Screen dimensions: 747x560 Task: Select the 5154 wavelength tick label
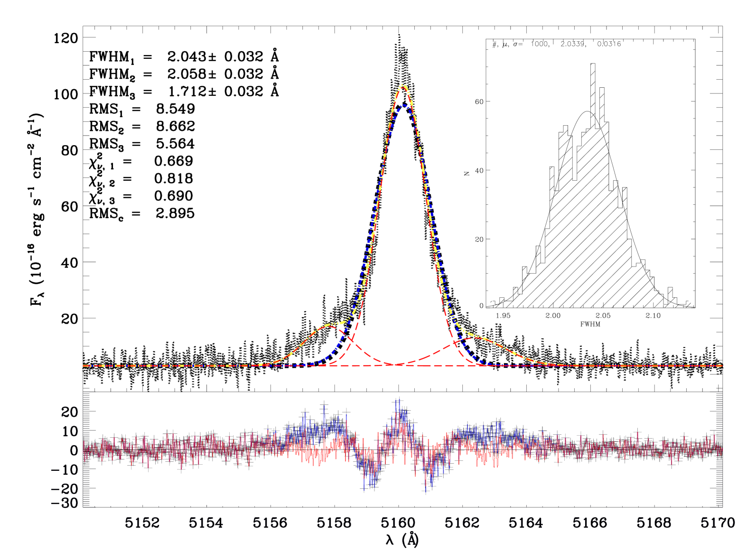click(206, 523)
